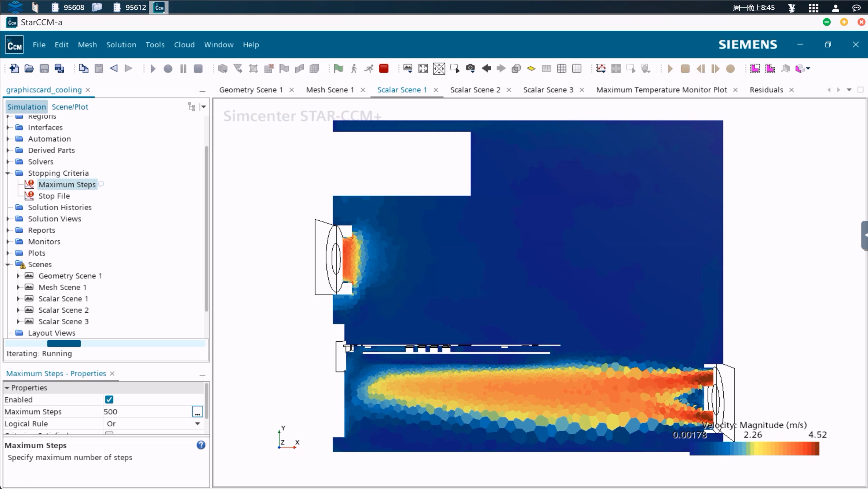Click the velocity magnitude color legend bar

pos(754,449)
